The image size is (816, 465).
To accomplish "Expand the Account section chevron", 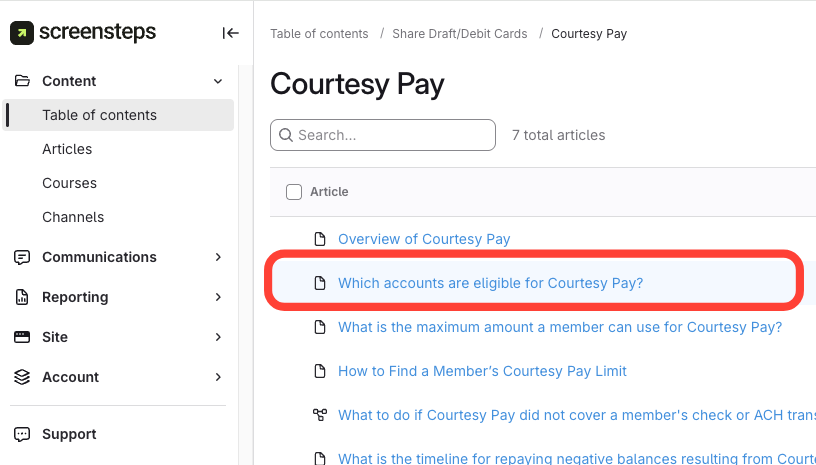I will (218, 377).
